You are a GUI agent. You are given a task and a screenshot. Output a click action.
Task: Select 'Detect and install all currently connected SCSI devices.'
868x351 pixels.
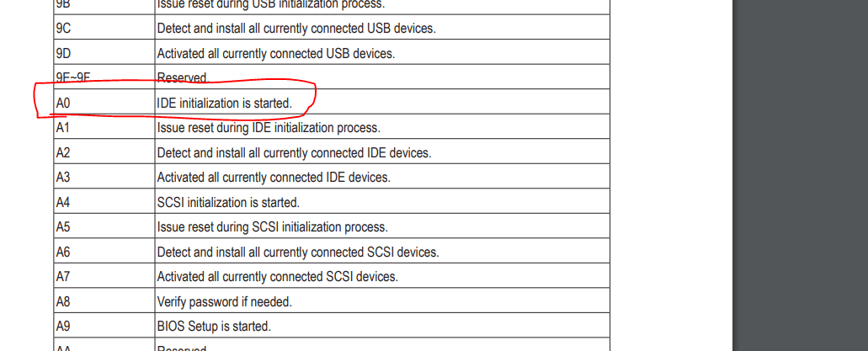coord(298,253)
